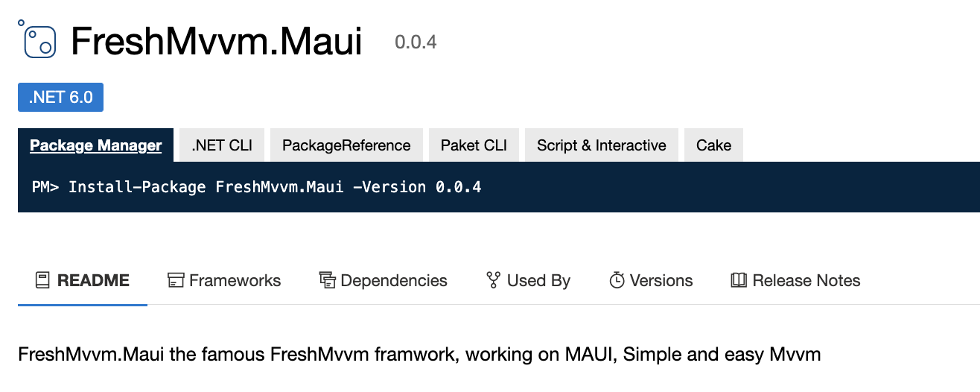Switch to the Cake tab

[x=713, y=145]
